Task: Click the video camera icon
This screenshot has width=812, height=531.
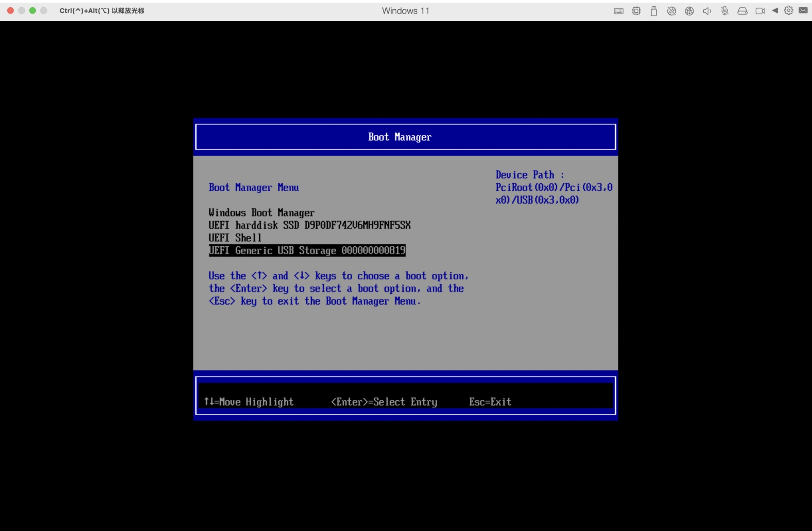Action: tap(760, 11)
